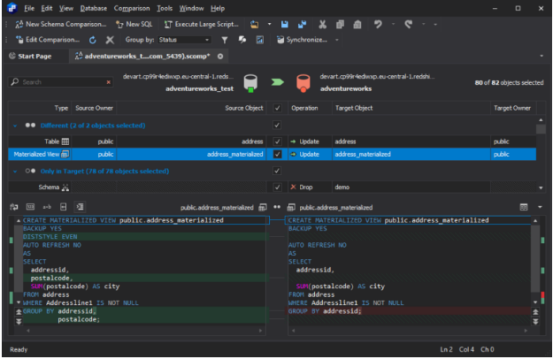Click the Copy icon in the toolbar
The height and width of the screenshot is (360, 554).
[x=340, y=24]
